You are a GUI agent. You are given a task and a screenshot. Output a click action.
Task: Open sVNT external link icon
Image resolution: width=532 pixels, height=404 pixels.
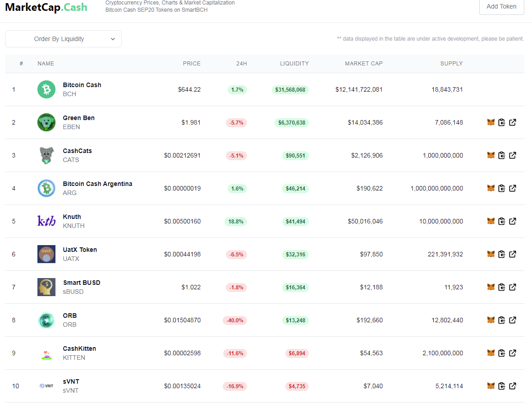click(513, 386)
